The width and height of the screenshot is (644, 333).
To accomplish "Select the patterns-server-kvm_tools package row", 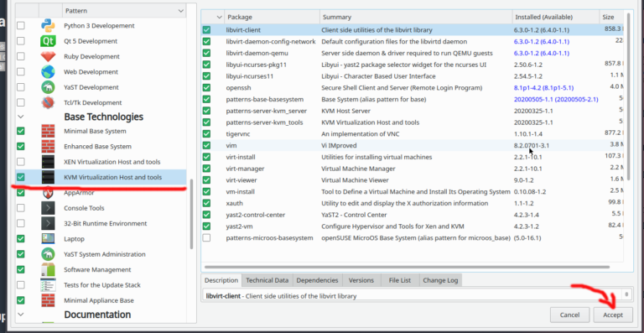I will (413, 122).
